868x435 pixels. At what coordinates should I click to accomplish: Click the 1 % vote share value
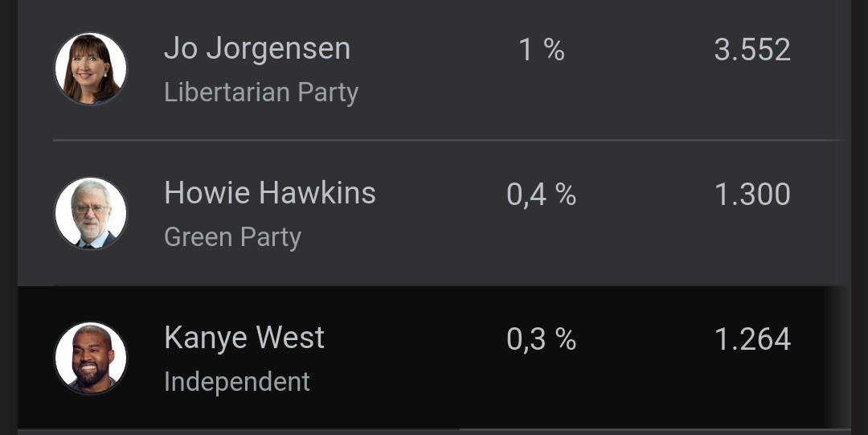[x=542, y=51]
